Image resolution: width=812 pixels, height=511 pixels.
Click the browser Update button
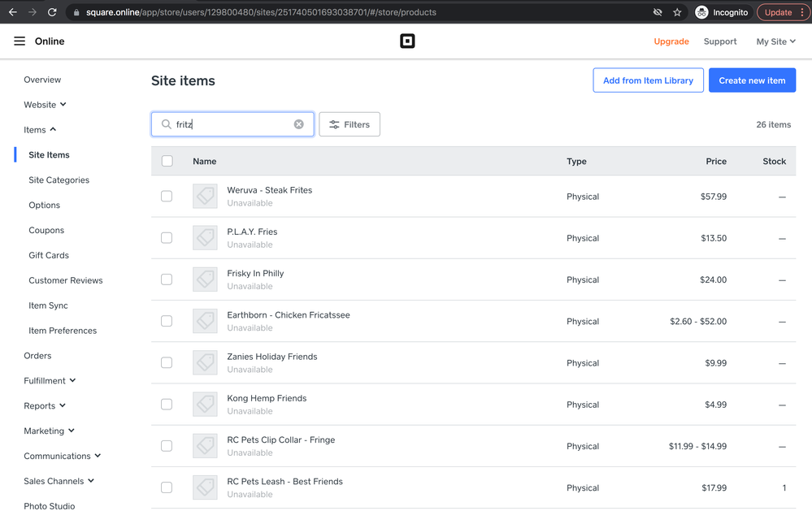click(x=783, y=12)
